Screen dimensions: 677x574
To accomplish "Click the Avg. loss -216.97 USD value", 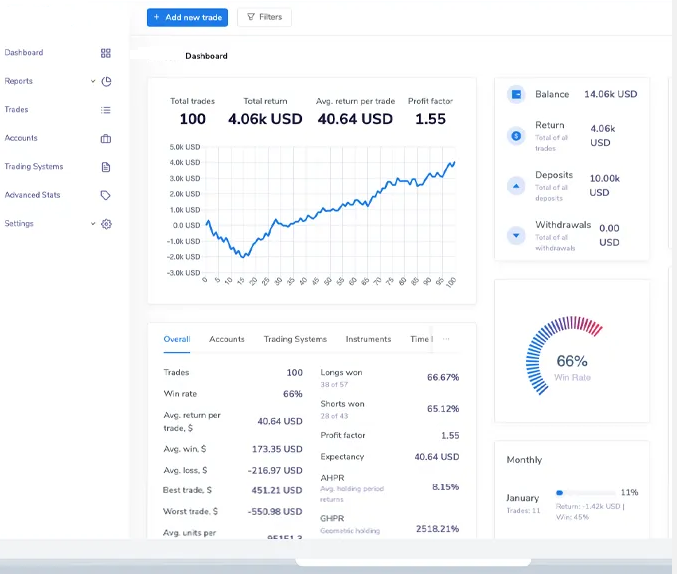I will click(x=275, y=470).
